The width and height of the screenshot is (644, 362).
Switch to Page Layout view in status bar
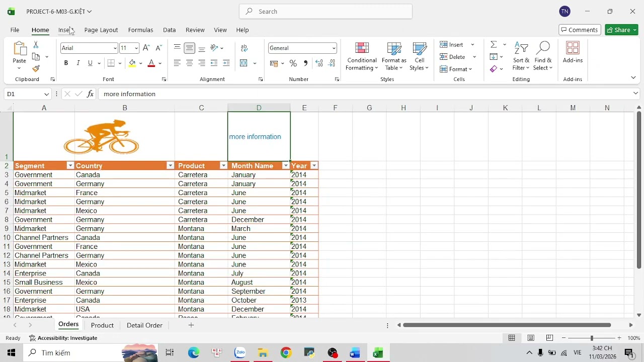pos(531,338)
